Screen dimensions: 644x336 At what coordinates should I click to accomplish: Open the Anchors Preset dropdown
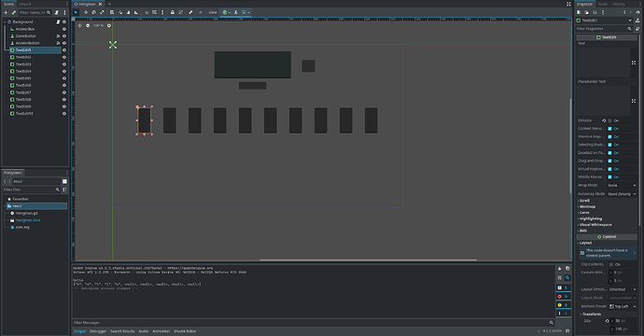pyautogui.click(x=623, y=306)
